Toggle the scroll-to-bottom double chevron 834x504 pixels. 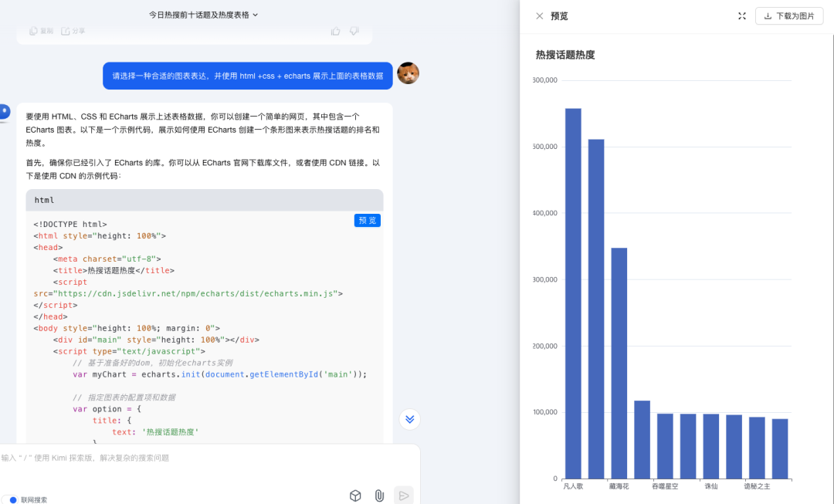click(x=409, y=419)
